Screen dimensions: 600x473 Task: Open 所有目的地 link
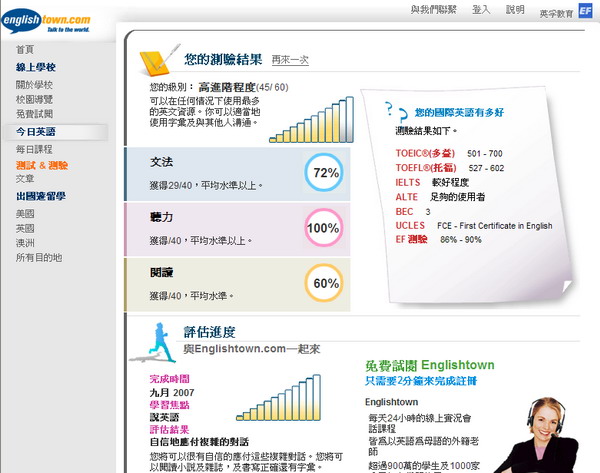[39, 258]
